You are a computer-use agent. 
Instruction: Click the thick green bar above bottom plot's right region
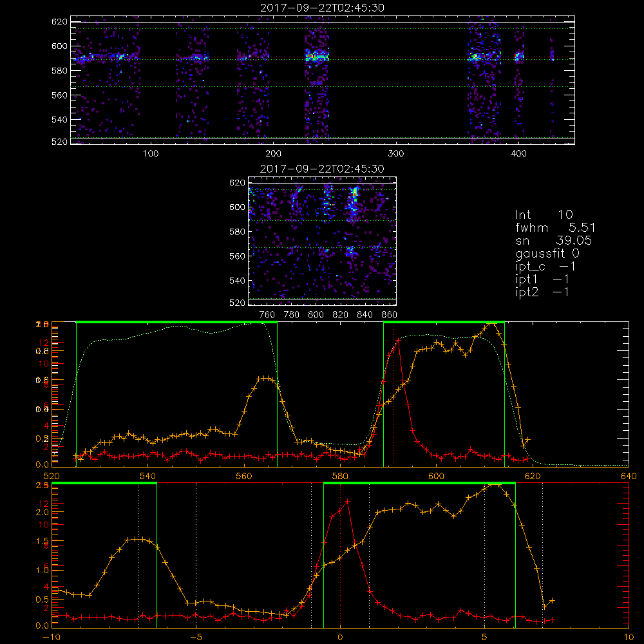419,483
